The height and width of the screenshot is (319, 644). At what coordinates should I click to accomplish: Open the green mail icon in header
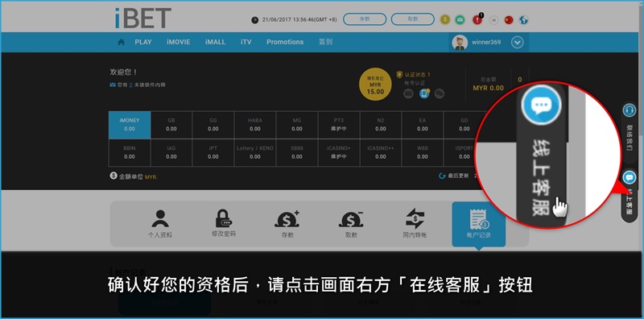click(x=460, y=19)
